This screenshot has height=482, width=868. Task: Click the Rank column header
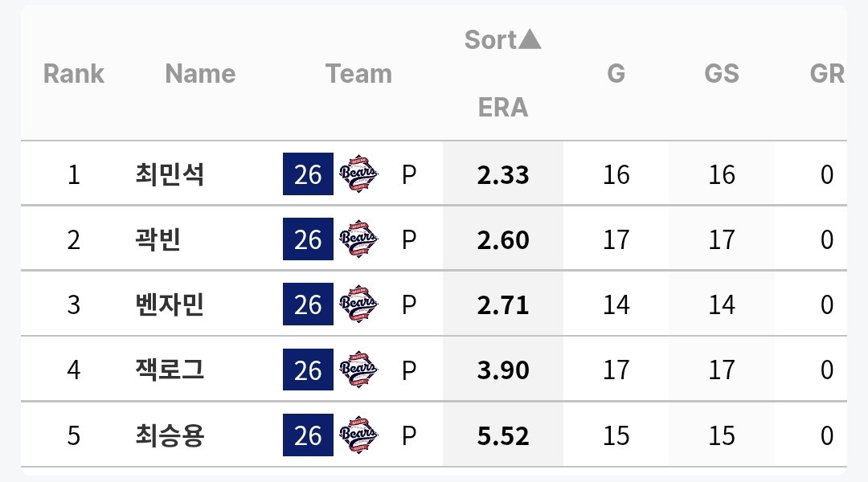click(x=74, y=73)
